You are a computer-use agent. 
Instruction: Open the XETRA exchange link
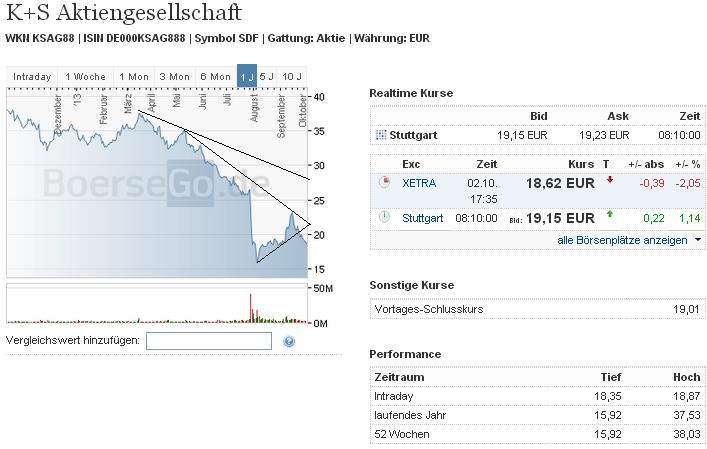click(x=419, y=183)
